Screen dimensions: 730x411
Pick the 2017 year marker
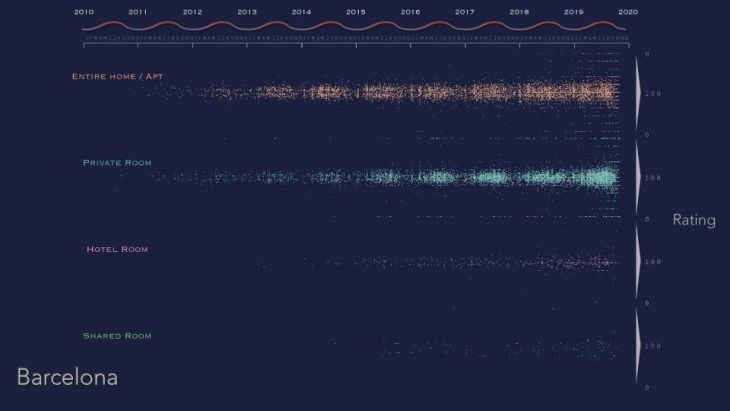click(x=464, y=12)
